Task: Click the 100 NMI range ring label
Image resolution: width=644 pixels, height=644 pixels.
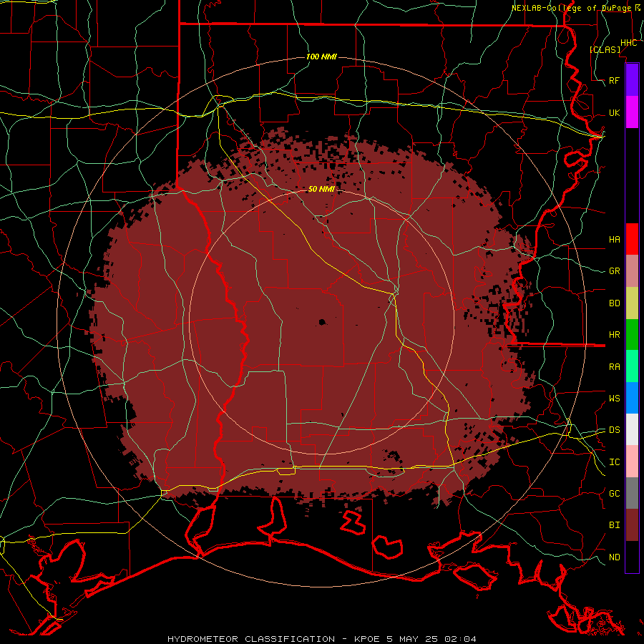Action: pos(321,57)
